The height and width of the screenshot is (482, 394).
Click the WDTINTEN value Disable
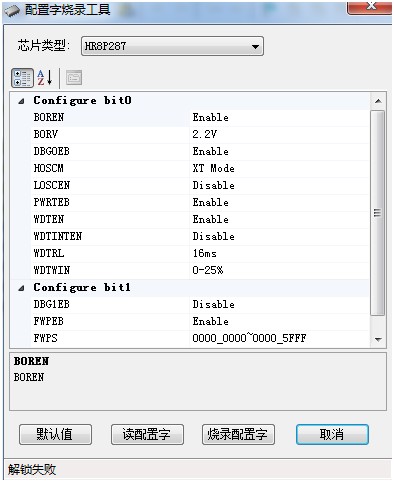(x=214, y=237)
